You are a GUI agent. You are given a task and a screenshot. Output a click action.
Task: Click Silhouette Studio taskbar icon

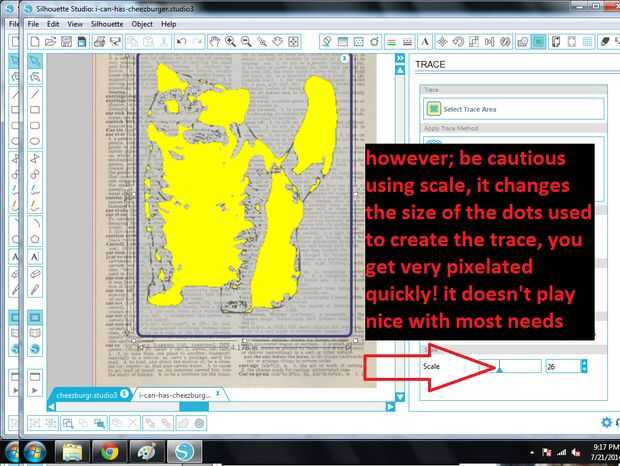184,452
